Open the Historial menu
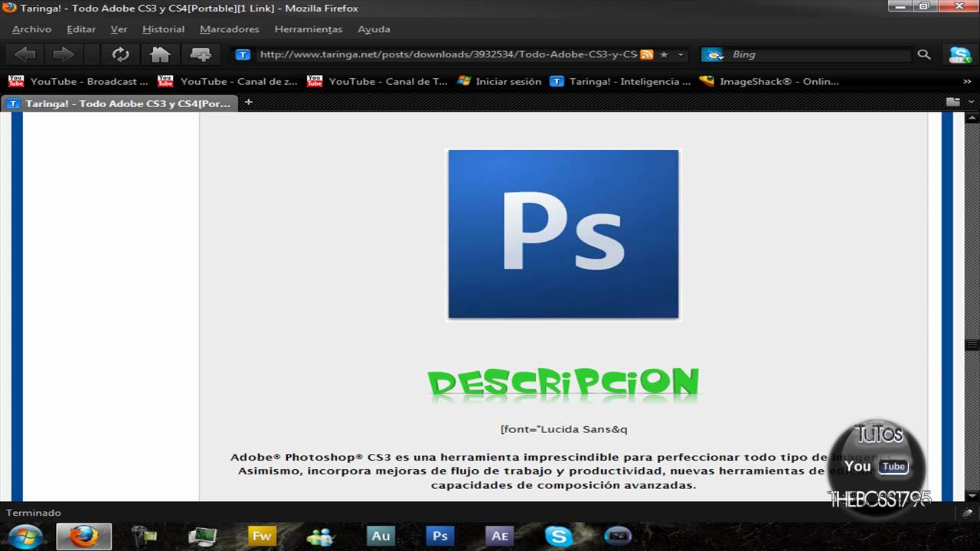The image size is (980, 551). tap(163, 29)
